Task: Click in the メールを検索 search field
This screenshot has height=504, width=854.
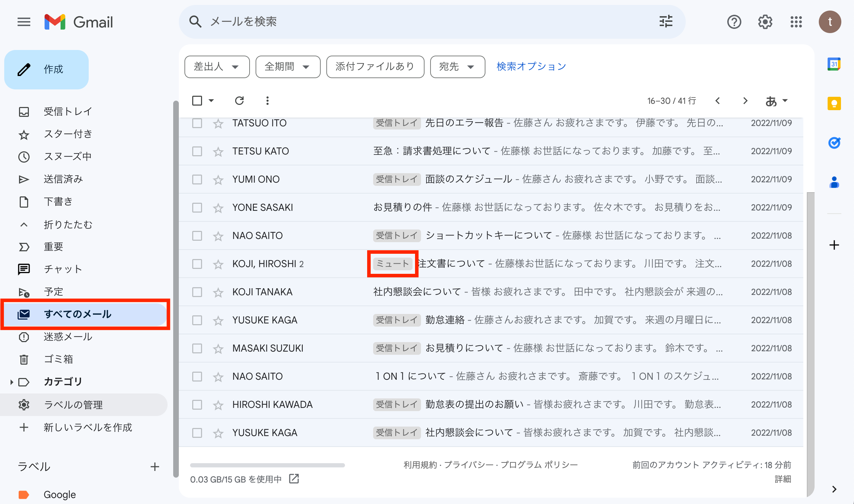Action: tap(432, 22)
